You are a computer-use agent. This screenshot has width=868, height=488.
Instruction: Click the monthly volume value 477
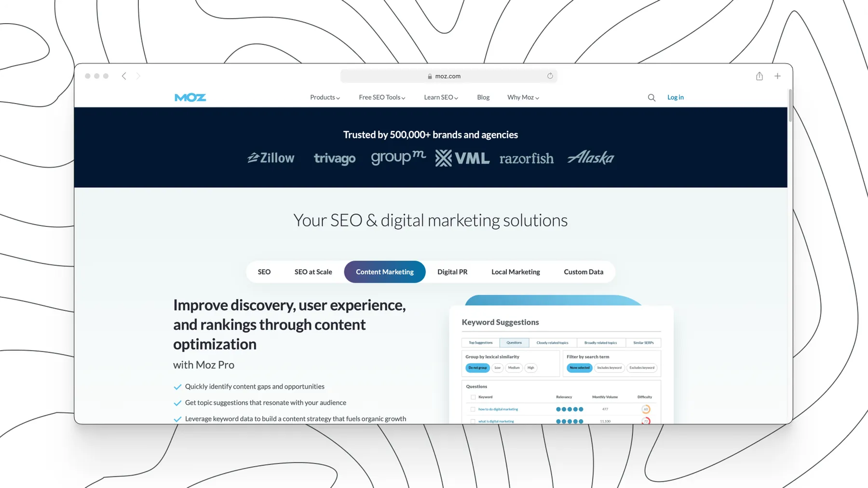(x=605, y=409)
